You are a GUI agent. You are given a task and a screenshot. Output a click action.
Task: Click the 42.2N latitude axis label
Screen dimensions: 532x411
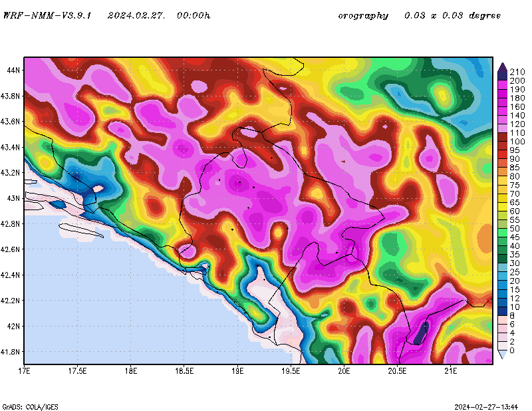pyautogui.click(x=11, y=301)
